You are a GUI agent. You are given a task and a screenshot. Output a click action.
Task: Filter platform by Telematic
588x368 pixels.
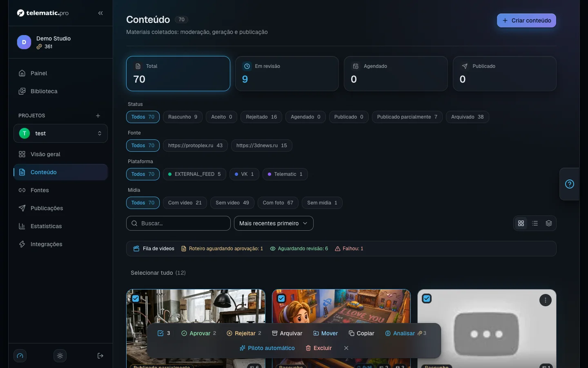285,174
